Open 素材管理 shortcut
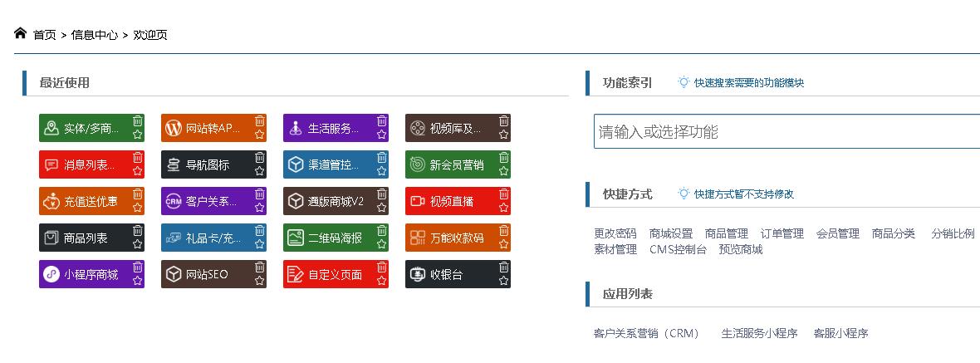 click(x=615, y=250)
